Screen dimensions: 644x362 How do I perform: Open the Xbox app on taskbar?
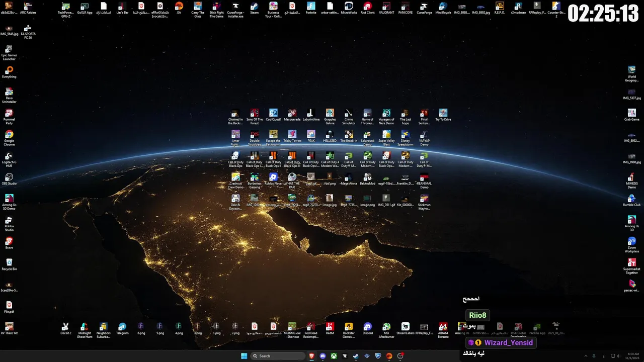click(334, 356)
